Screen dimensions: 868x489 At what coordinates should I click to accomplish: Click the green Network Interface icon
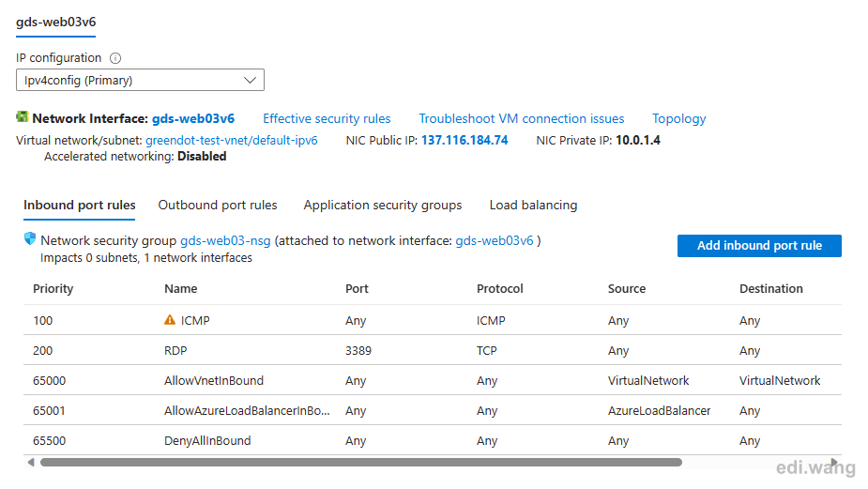click(x=23, y=116)
